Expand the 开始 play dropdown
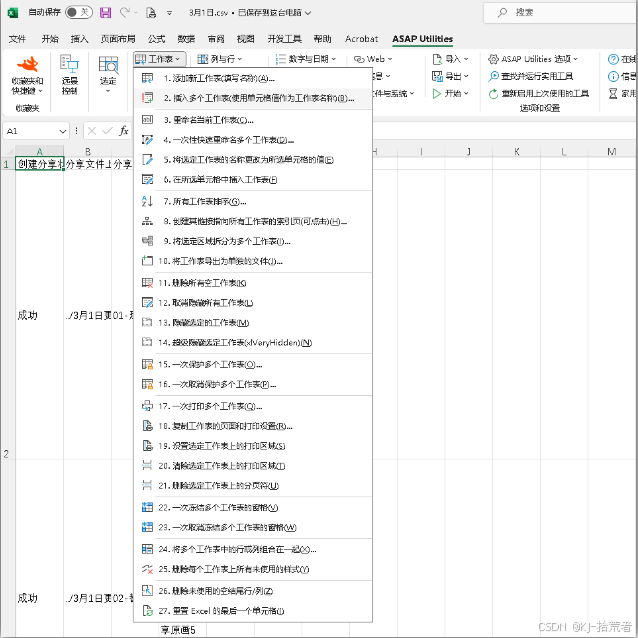This screenshot has height=638, width=638. [x=450, y=94]
